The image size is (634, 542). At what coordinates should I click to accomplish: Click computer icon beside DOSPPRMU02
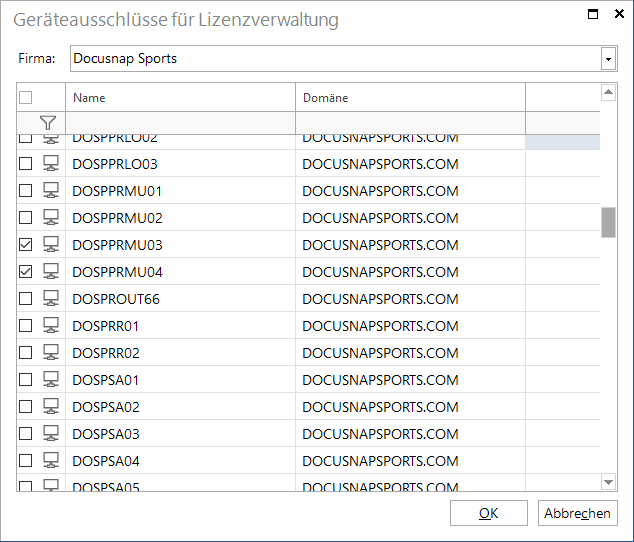[51, 218]
